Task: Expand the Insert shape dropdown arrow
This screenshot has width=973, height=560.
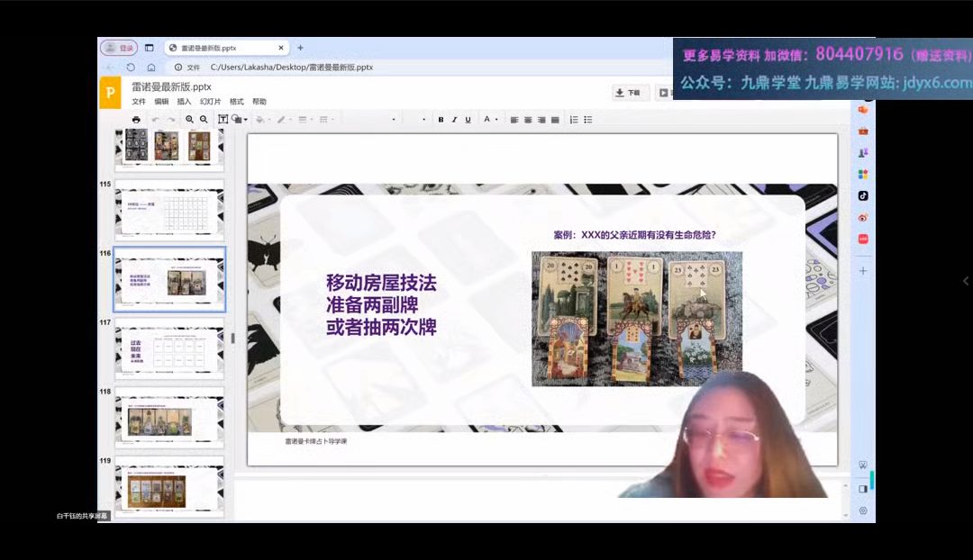Action: pos(245,120)
